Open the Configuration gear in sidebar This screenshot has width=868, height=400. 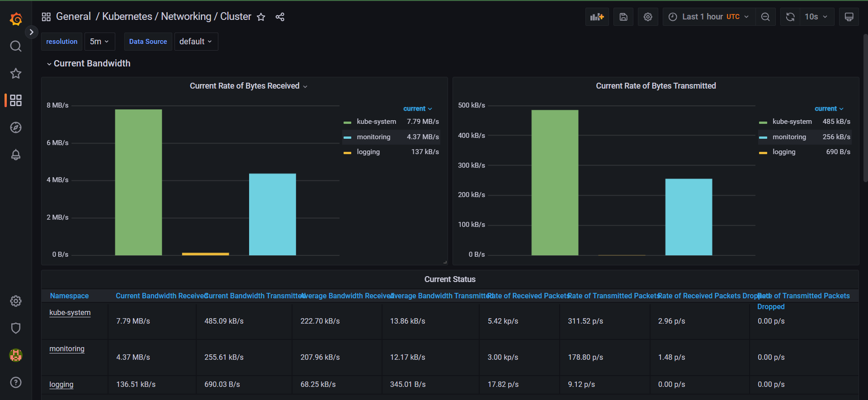pyautogui.click(x=16, y=301)
